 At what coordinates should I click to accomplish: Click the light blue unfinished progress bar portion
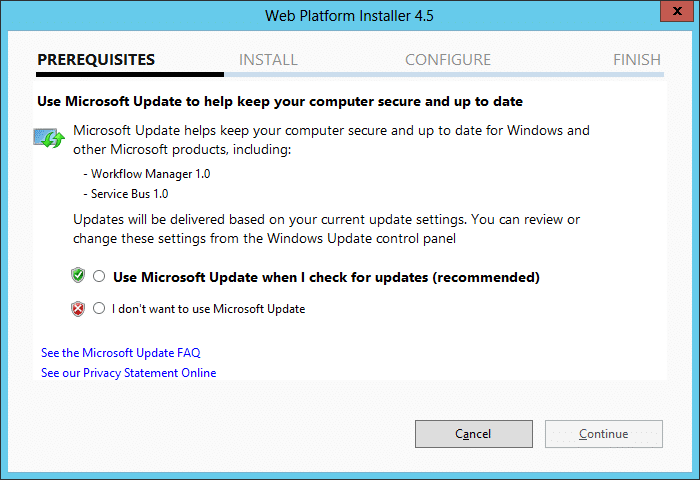[x=444, y=75]
